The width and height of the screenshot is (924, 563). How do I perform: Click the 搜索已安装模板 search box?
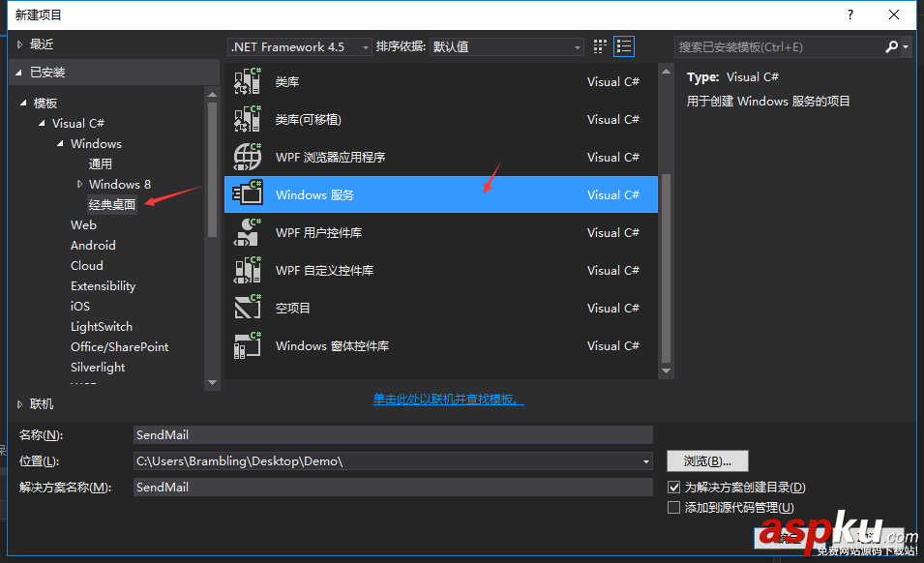tap(779, 47)
